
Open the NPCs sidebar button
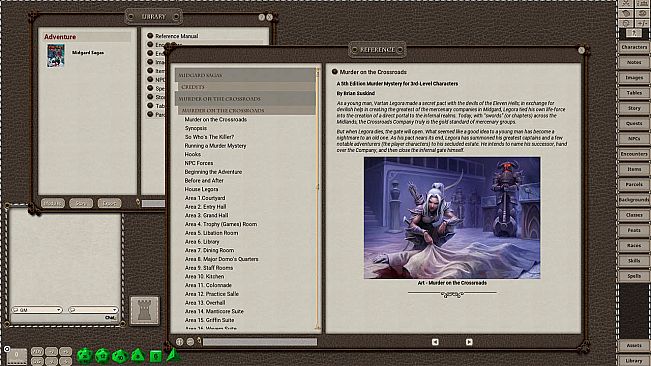click(x=634, y=139)
